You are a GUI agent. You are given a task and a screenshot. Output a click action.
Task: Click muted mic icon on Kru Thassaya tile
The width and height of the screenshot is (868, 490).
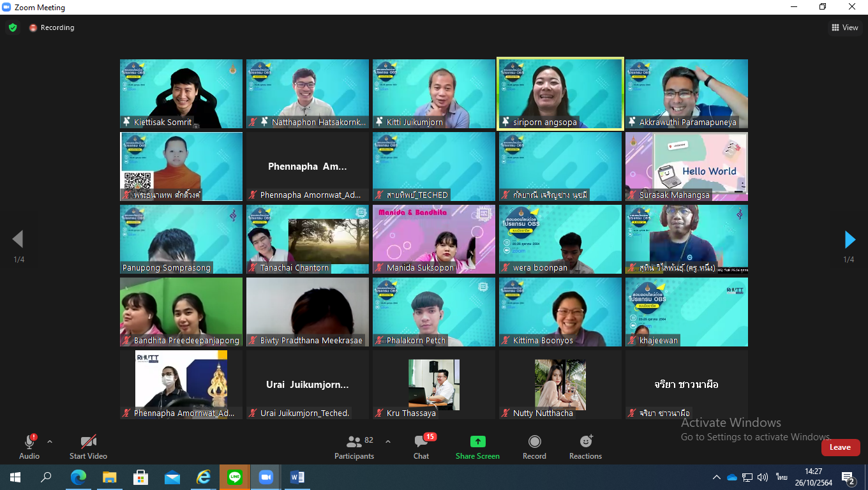[x=380, y=413]
